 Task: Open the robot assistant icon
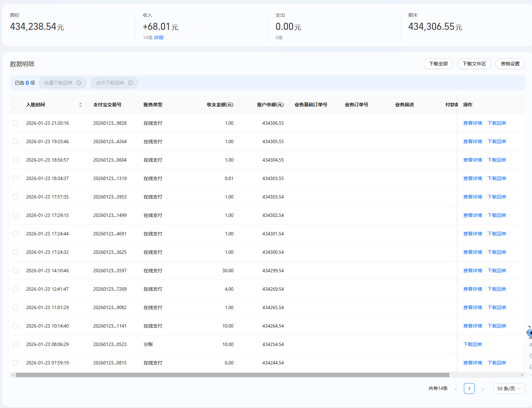(529, 332)
